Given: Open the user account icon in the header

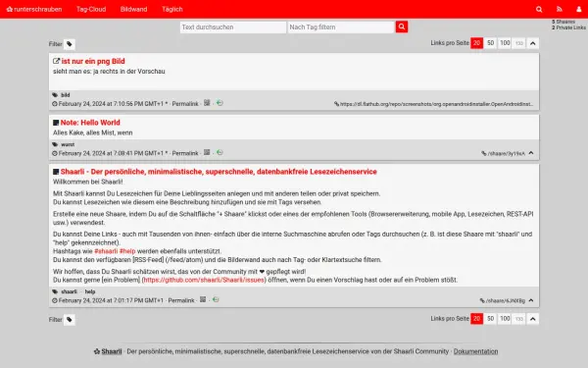Looking at the screenshot, I should (578, 10).
